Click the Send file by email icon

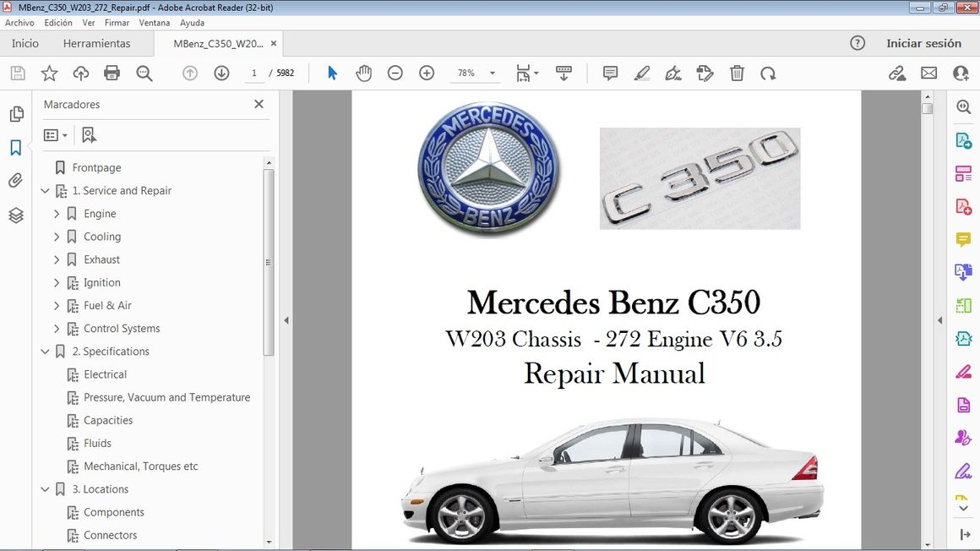[928, 74]
